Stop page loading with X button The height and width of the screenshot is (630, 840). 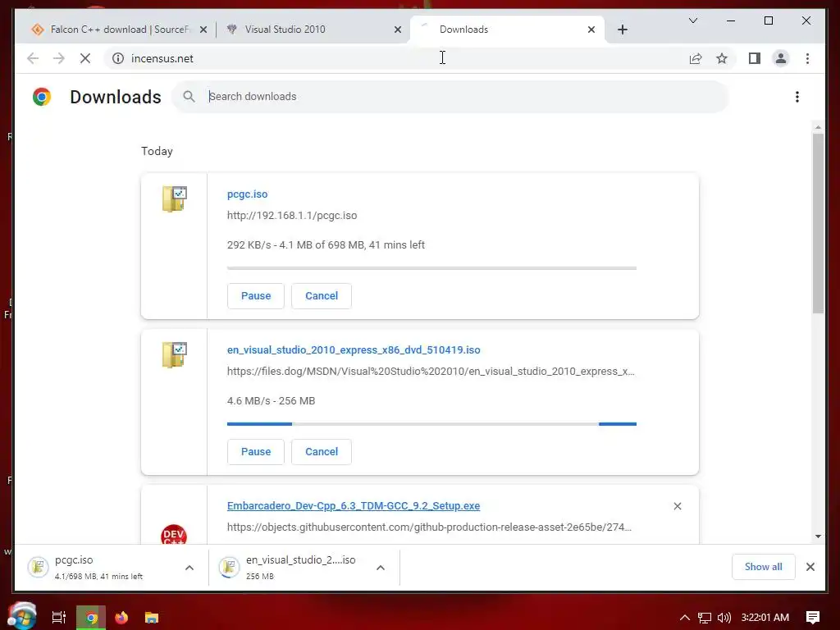(x=85, y=58)
